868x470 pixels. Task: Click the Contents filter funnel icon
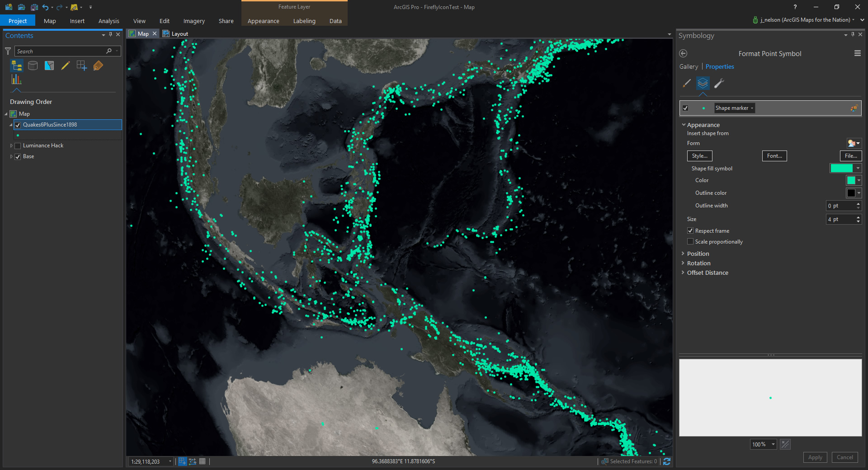point(8,51)
